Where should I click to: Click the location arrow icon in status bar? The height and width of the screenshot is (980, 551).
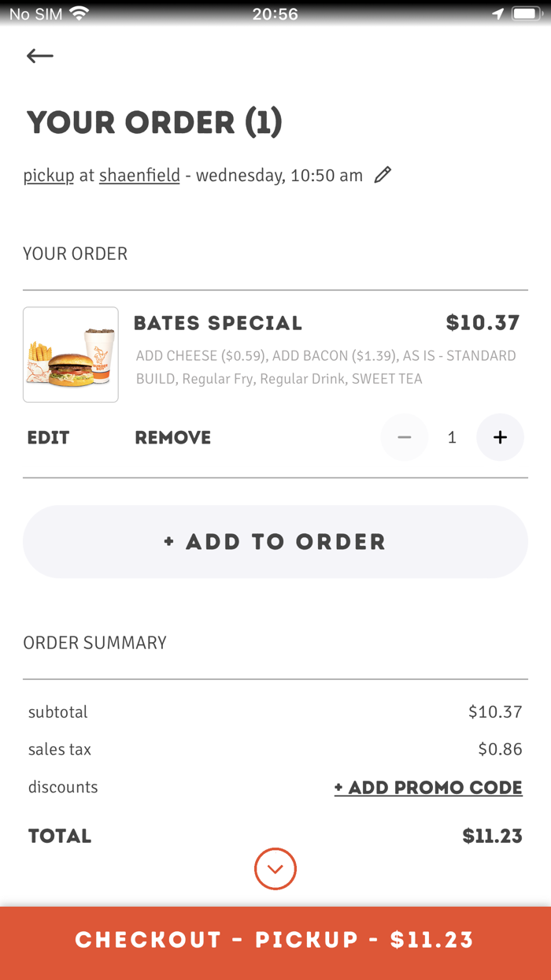click(501, 12)
